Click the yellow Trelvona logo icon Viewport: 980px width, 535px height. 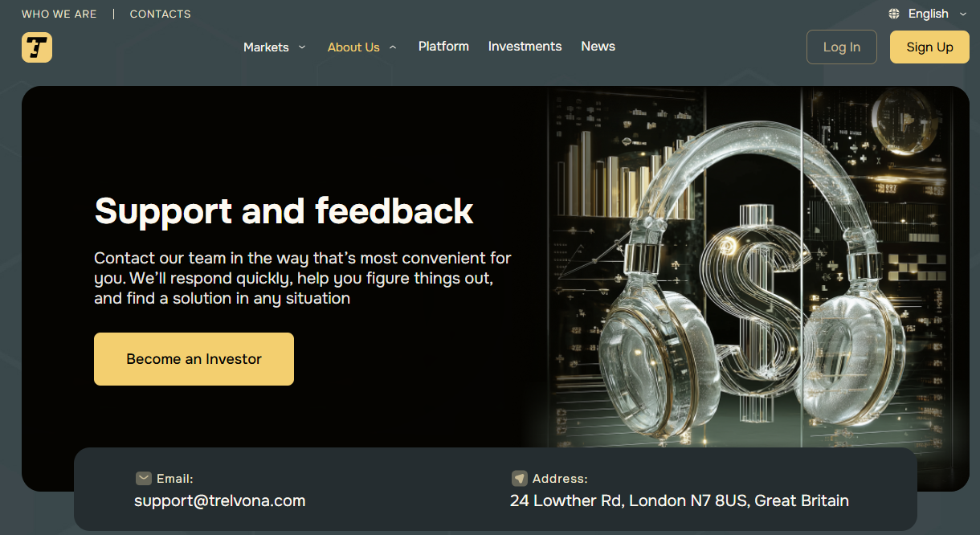pos(37,47)
